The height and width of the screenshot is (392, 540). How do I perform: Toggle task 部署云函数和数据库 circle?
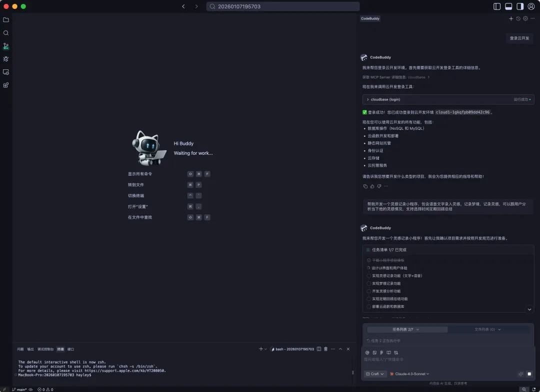point(369,307)
